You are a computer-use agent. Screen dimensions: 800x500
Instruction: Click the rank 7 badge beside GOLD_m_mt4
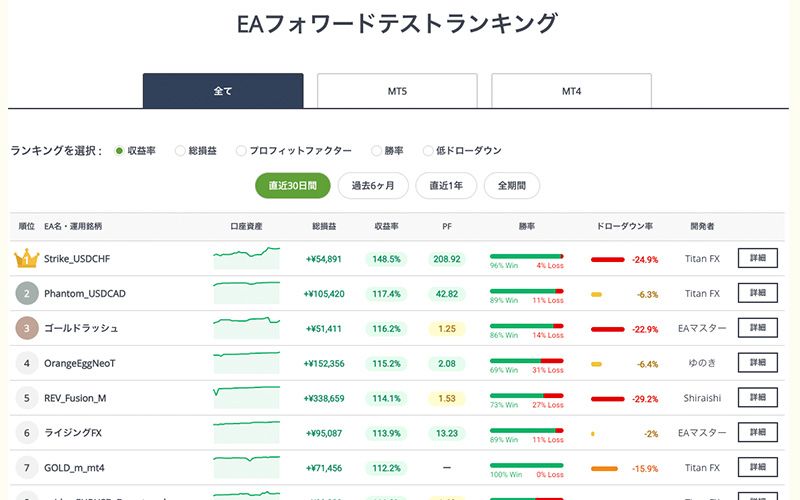(x=27, y=468)
